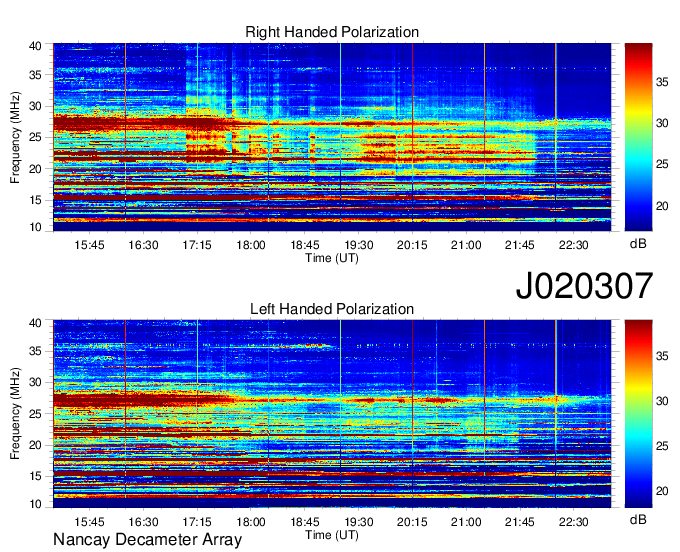Click the 22:30 time tick of the Right Handed plot
Viewport: 680px width, 552px height.
[x=573, y=245]
